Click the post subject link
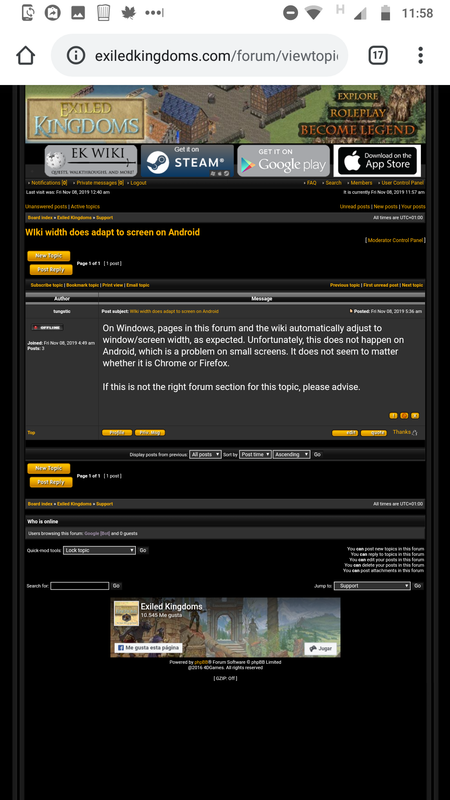Screen dimensions: 450x800 (x=174, y=311)
